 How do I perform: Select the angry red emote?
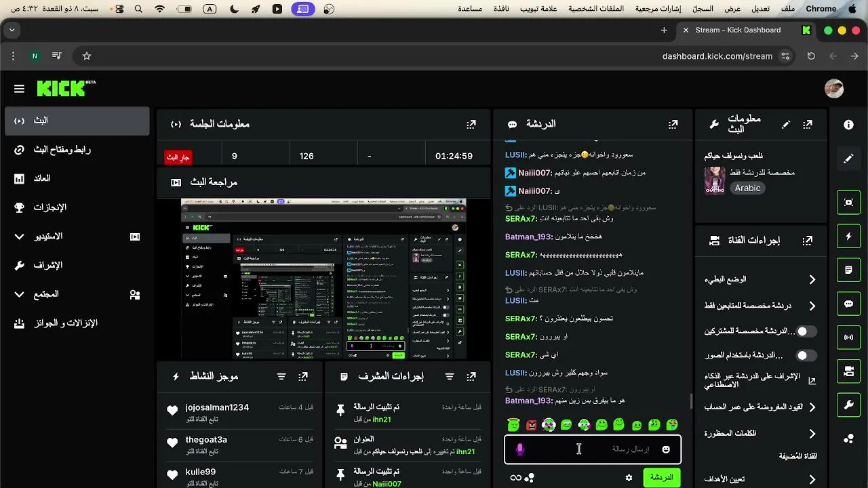tap(532, 425)
